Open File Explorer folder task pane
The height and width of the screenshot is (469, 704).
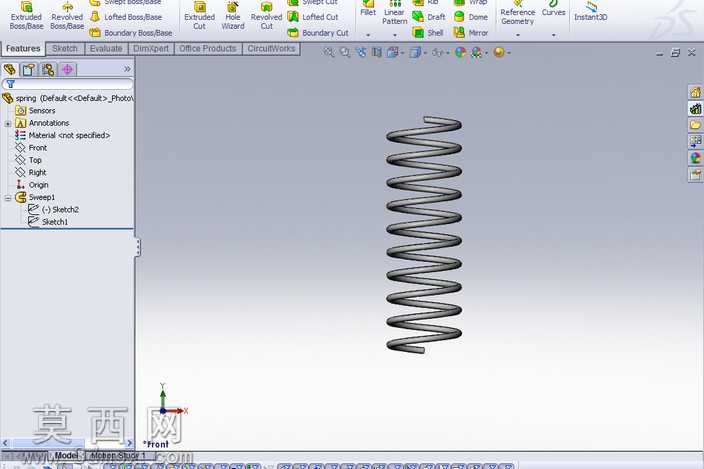click(x=695, y=125)
